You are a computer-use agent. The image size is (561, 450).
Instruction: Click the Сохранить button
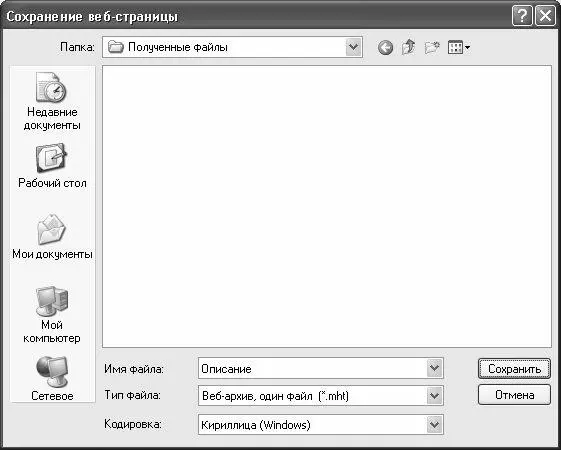click(514, 369)
